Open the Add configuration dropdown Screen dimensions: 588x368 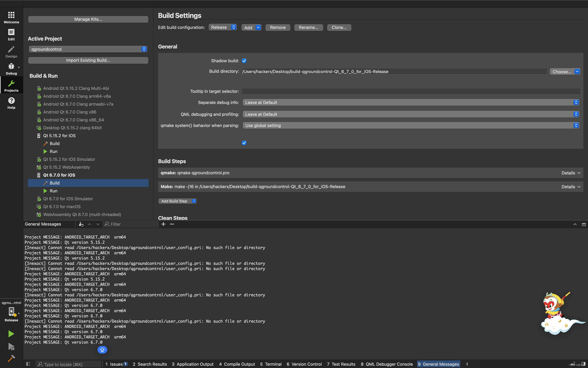tap(251, 27)
